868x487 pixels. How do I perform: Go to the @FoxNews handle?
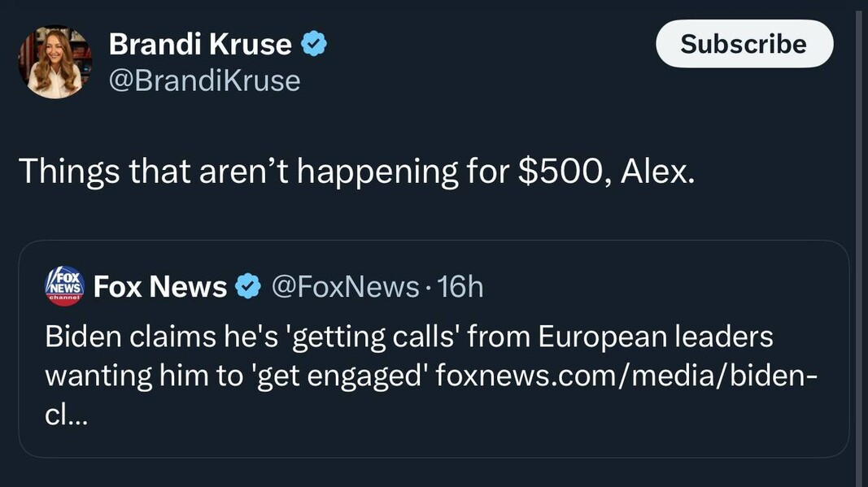344,286
